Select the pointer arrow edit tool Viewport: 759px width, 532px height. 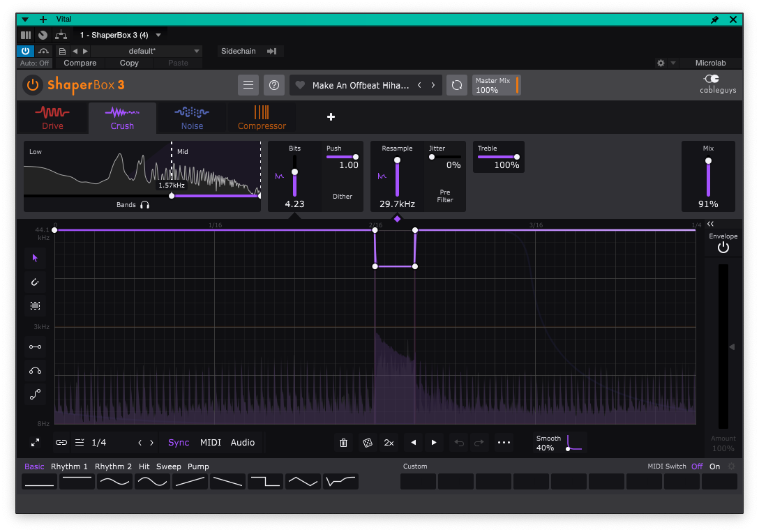[x=35, y=258]
